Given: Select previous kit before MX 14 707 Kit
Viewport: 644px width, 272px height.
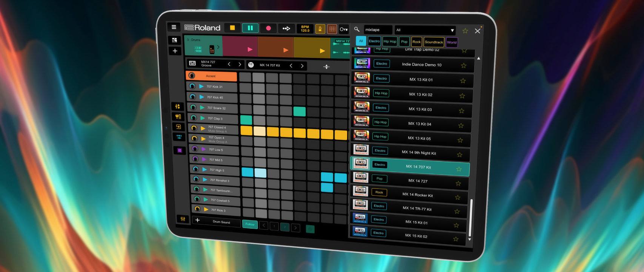Looking at the screenshot, I should (x=291, y=66).
